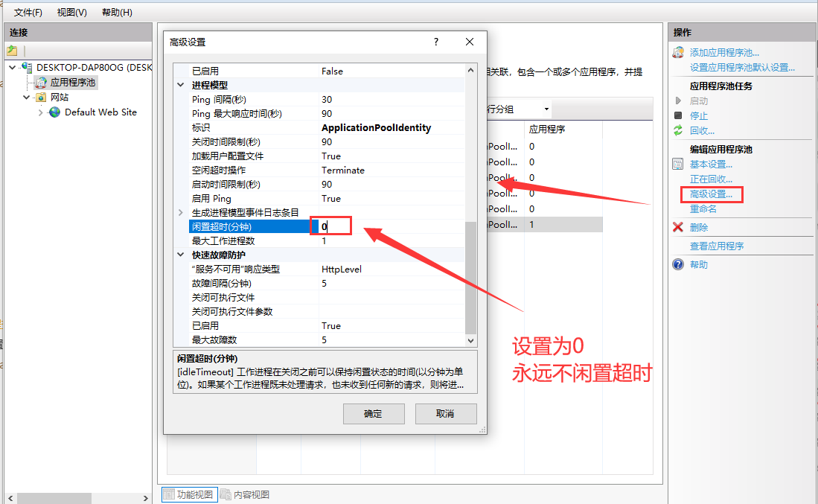Viewport: 818px width, 504px height.
Task: Collapse the 快速故障防护 section
Action: [x=181, y=255]
